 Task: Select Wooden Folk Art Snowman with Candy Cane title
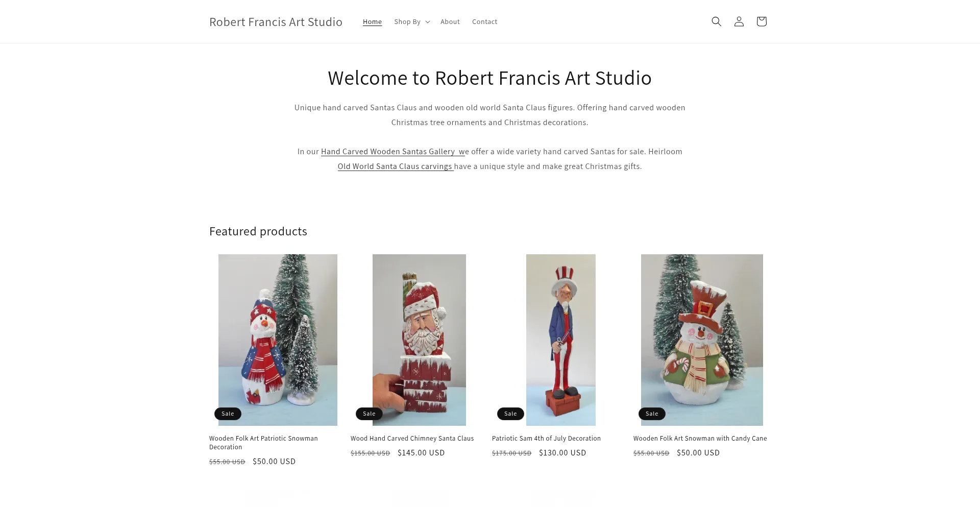[x=700, y=439]
